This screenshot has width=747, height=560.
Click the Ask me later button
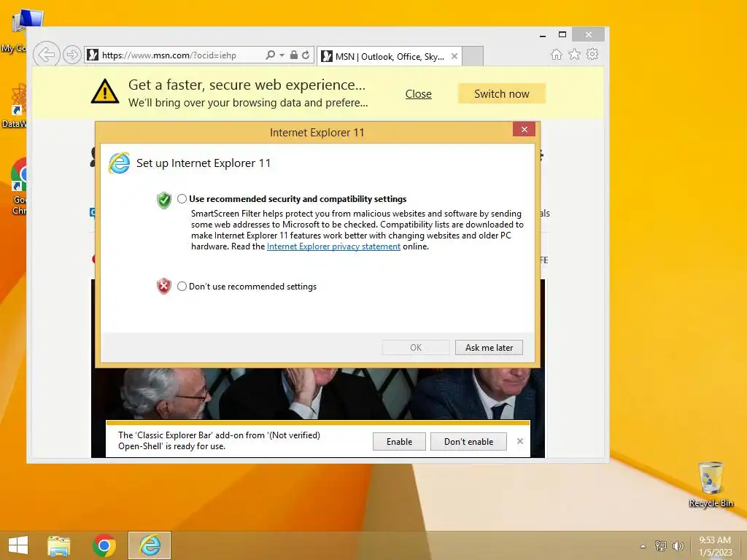click(489, 348)
